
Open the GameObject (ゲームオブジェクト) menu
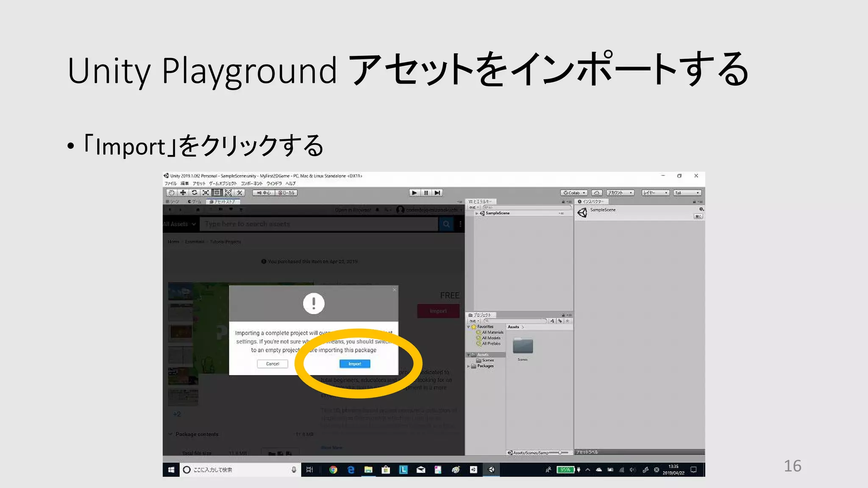(x=223, y=183)
